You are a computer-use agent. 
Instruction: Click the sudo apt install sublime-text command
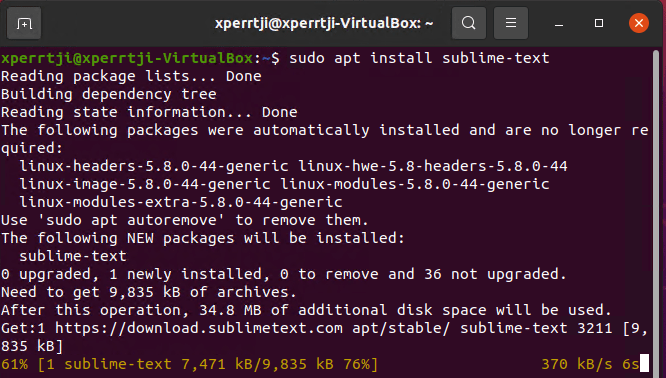[x=419, y=58]
